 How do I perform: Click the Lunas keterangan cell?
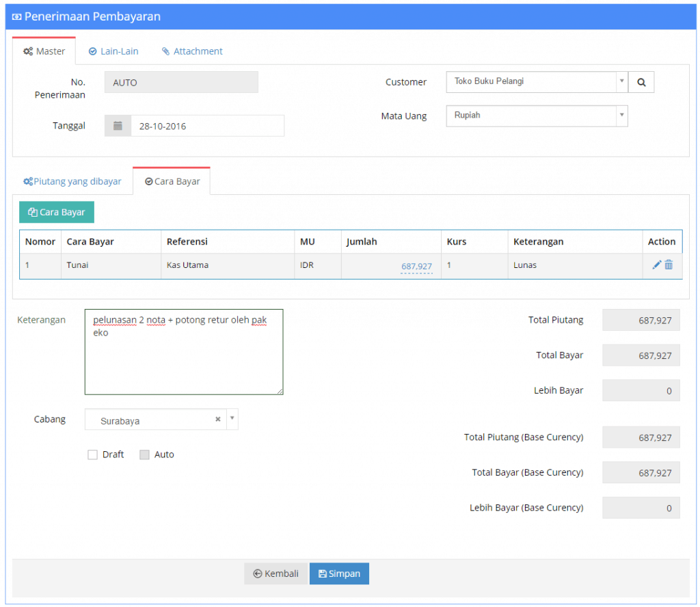click(575, 265)
